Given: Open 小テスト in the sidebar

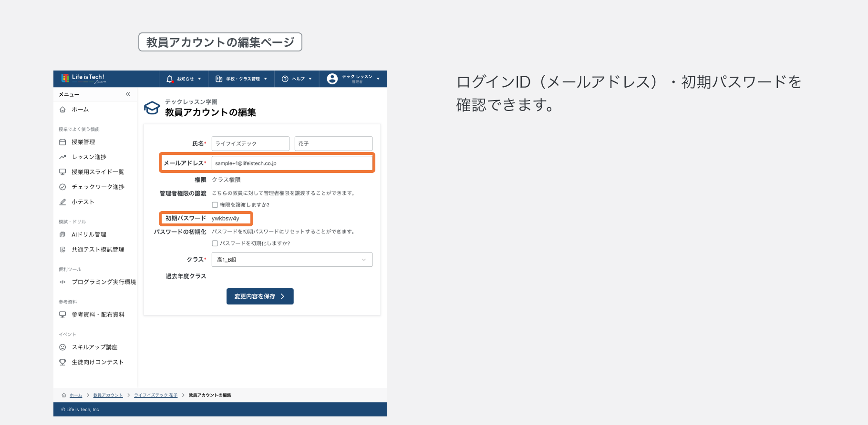Looking at the screenshot, I should 83,202.
